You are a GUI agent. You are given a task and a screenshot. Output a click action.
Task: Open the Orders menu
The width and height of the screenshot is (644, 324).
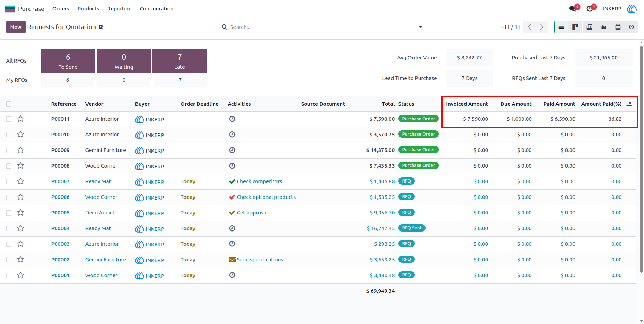(x=61, y=9)
